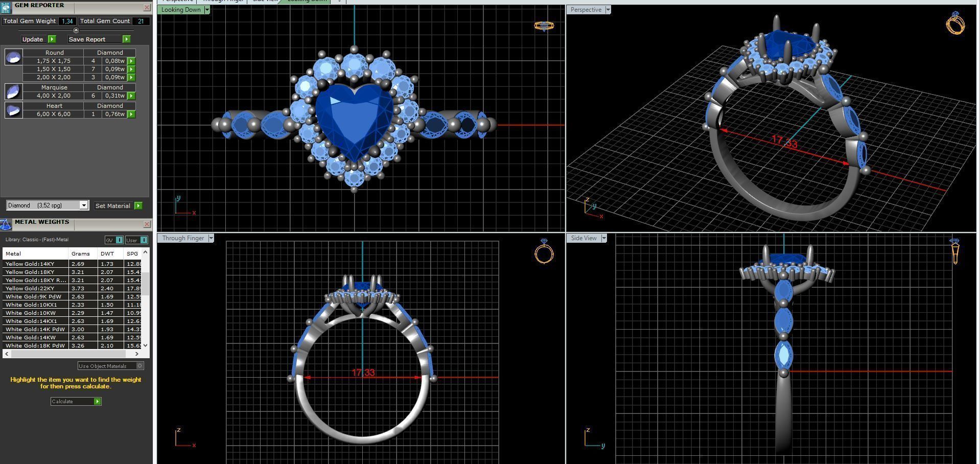Click the green arrow beside Save Report
The width and height of the screenshot is (980, 464).
point(126,39)
